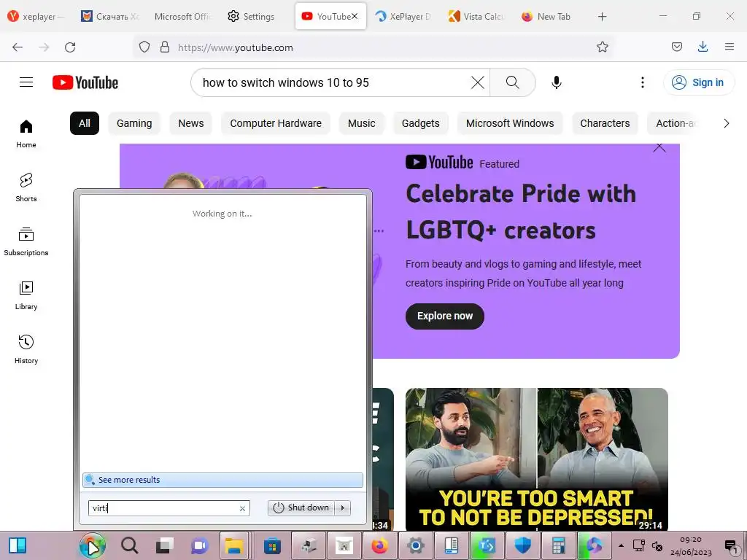Show site security padlock info
This screenshot has height=560, width=747.
tap(165, 47)
